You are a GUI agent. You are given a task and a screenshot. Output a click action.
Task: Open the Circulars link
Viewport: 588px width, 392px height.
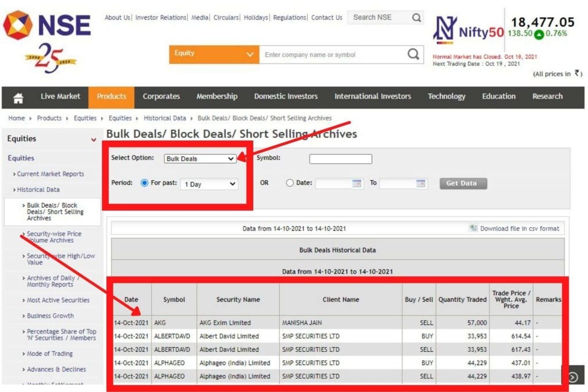point(226,18)
